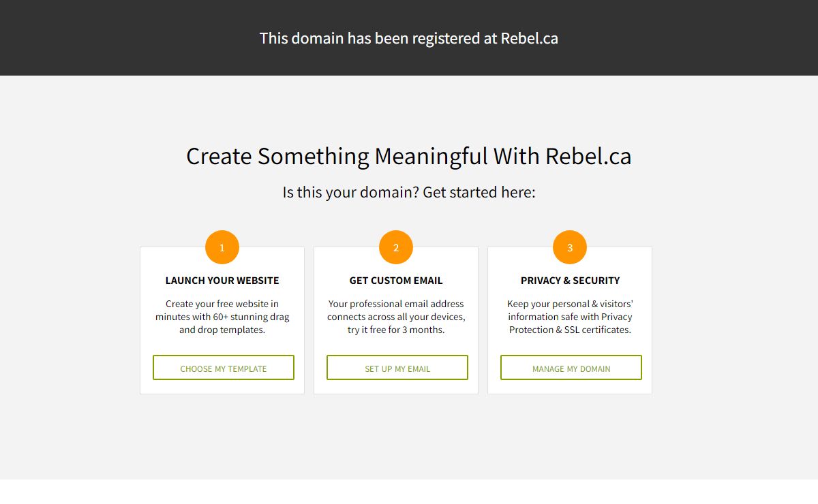Select the Get Custom Email heading

point(396,281)
